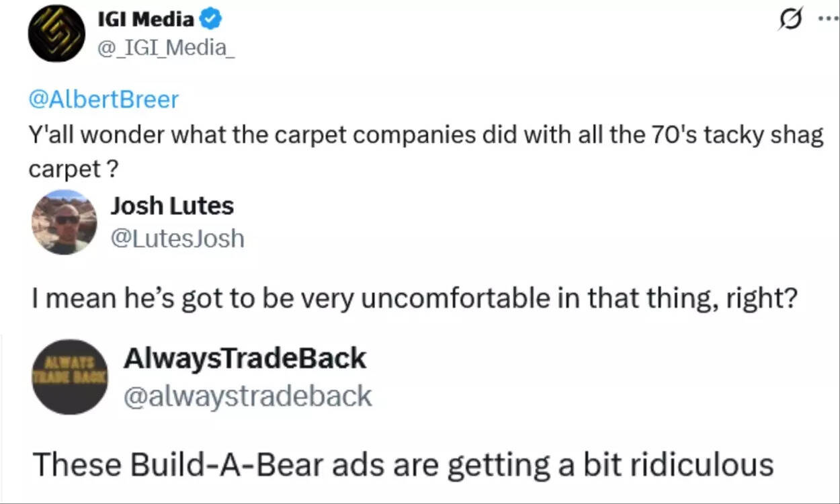The image size is (840, 504).
Task: Visit the @LutesJosh handle
Action: tap(177, 238)
